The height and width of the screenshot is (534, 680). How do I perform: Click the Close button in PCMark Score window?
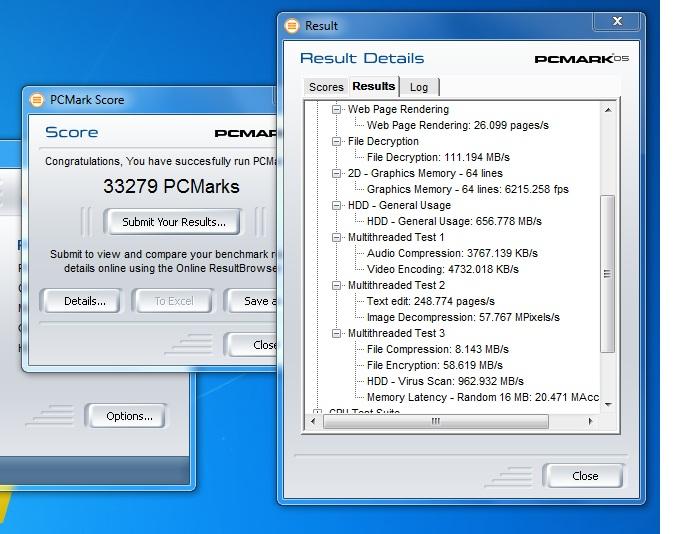(252, 345)
